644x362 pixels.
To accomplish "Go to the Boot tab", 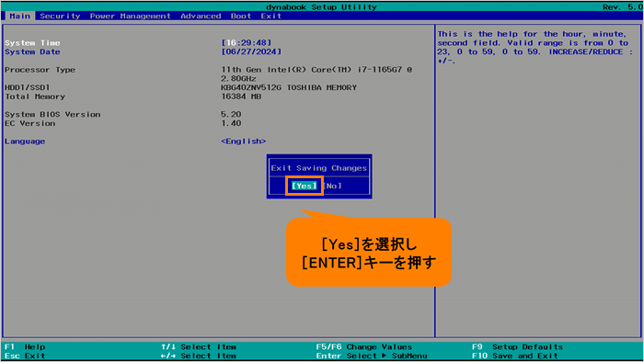I will (x=241, y=16).
